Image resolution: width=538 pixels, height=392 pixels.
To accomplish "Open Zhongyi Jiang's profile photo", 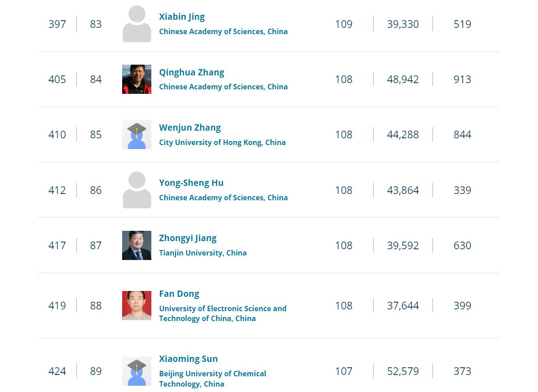I will pyautogui.click(x=137, y=246).
